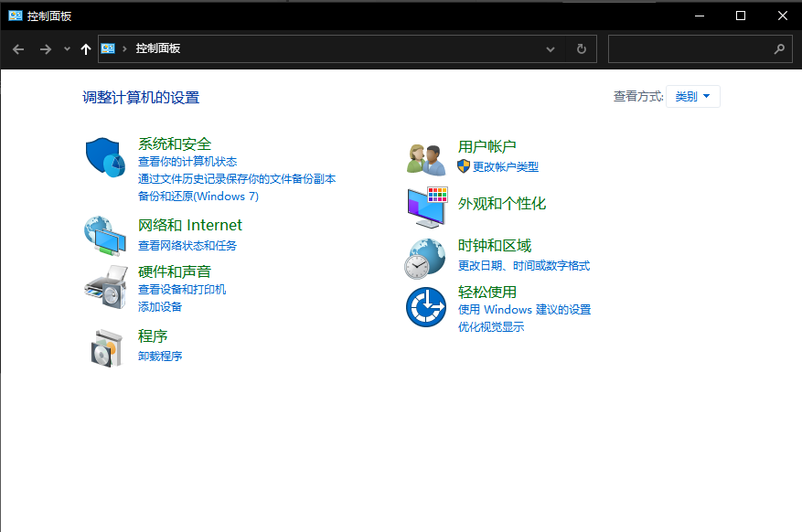Click the 轻松使用 accessibility icon

[426, 305]
